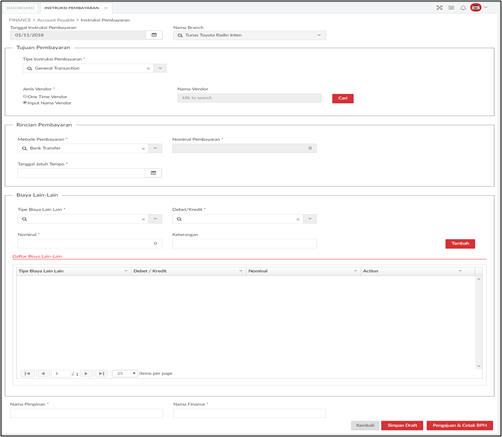Change items per page dropdown
Image resolution: width=502 pixels, height=437 pixels.
coord(125,373)
